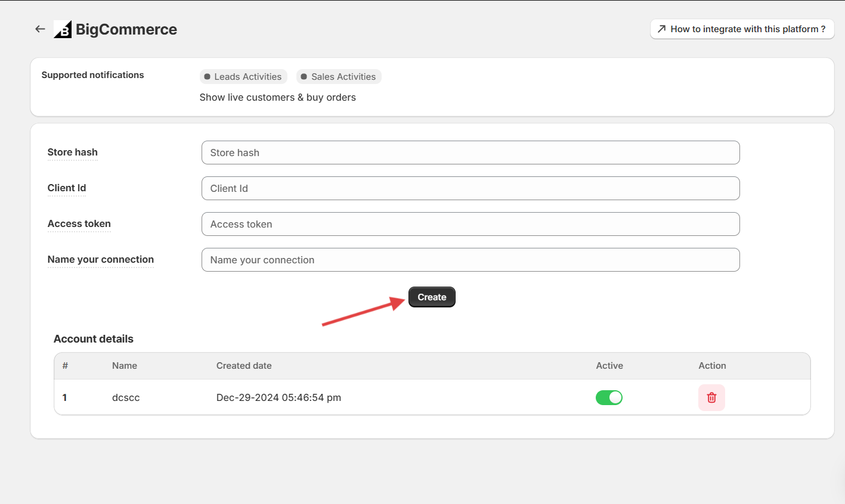845x504 pixels.
Task: Click the Created date column header
Action: point(244,366)
